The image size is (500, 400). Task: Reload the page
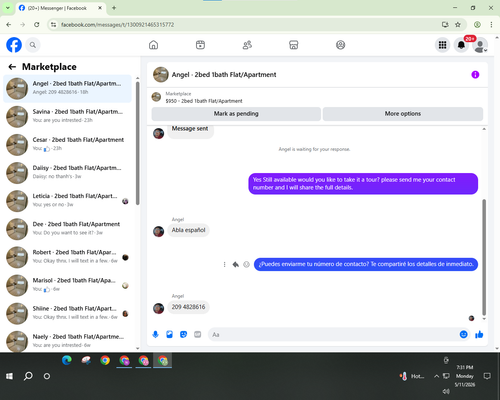click(x=37, y=25)
